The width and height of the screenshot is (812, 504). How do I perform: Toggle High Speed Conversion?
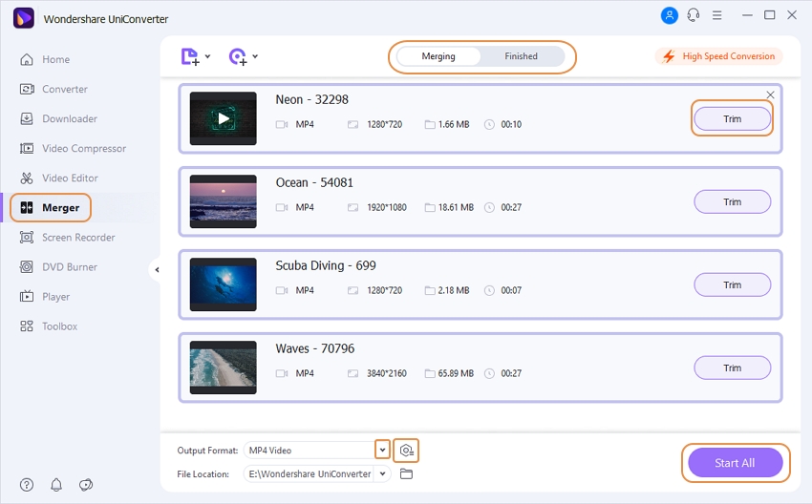[x=719, y=56]
